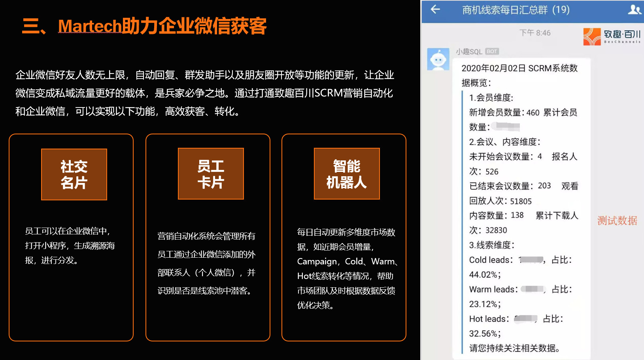Click the Warm leads label
The image size is (644, 360).
493,290
